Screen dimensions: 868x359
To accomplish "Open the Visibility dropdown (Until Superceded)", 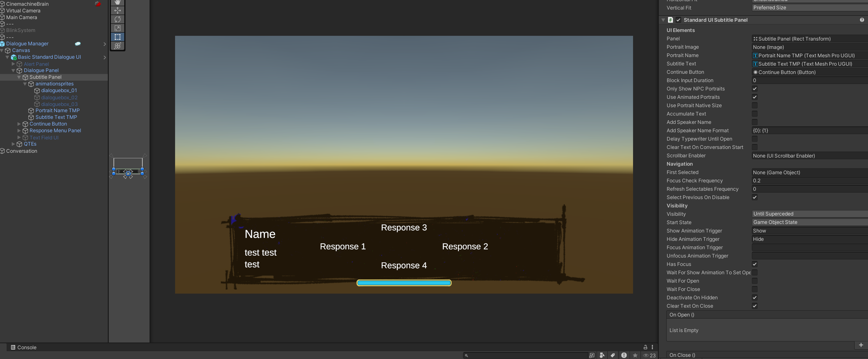I will 810,214.
